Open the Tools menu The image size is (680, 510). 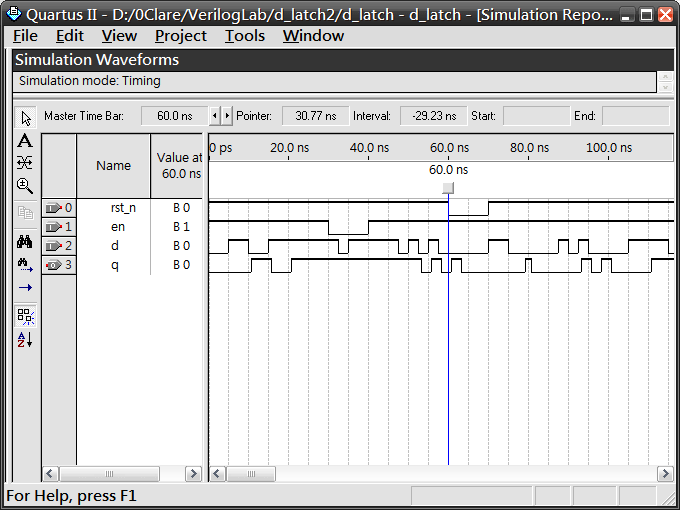(x=244, y=36)
